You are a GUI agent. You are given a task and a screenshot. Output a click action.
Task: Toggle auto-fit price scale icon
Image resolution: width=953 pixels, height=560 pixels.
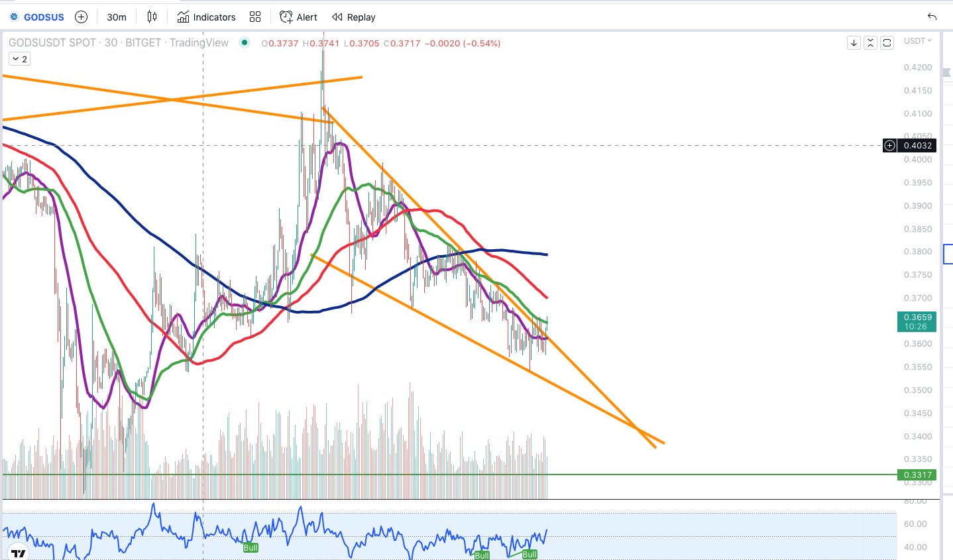click(870, 42)
